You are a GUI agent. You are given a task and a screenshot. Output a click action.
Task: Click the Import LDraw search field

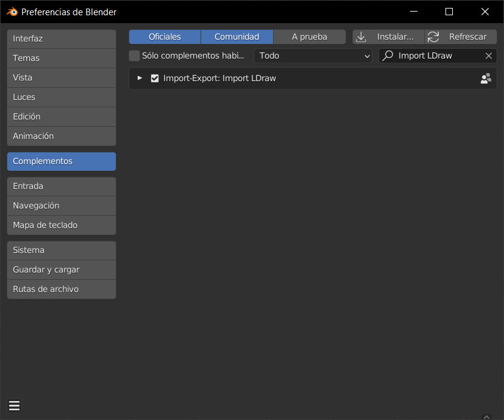(x=438, y=55)
